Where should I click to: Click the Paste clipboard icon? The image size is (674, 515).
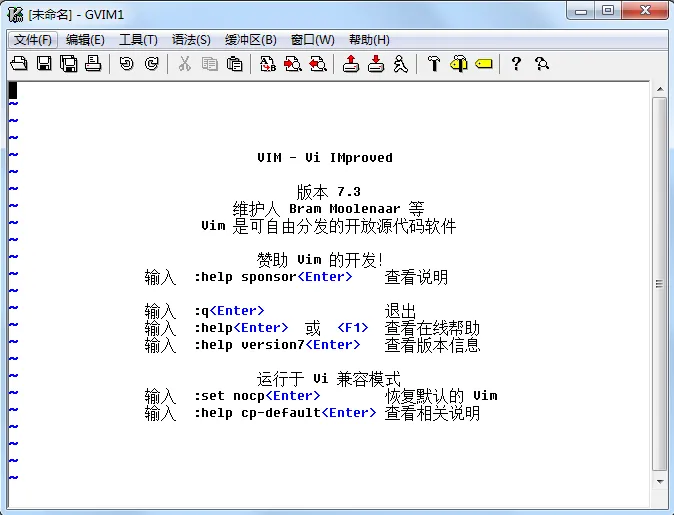[x=234, y=64]
